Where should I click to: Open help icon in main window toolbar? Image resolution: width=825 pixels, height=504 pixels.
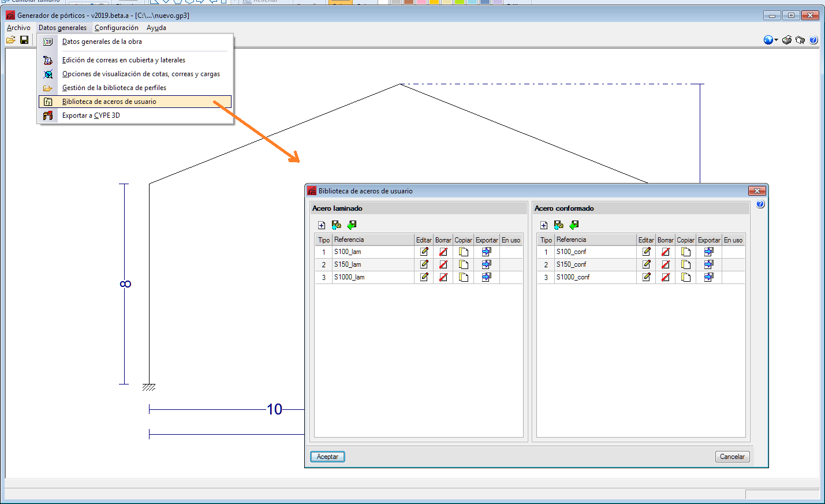point(813,40)
